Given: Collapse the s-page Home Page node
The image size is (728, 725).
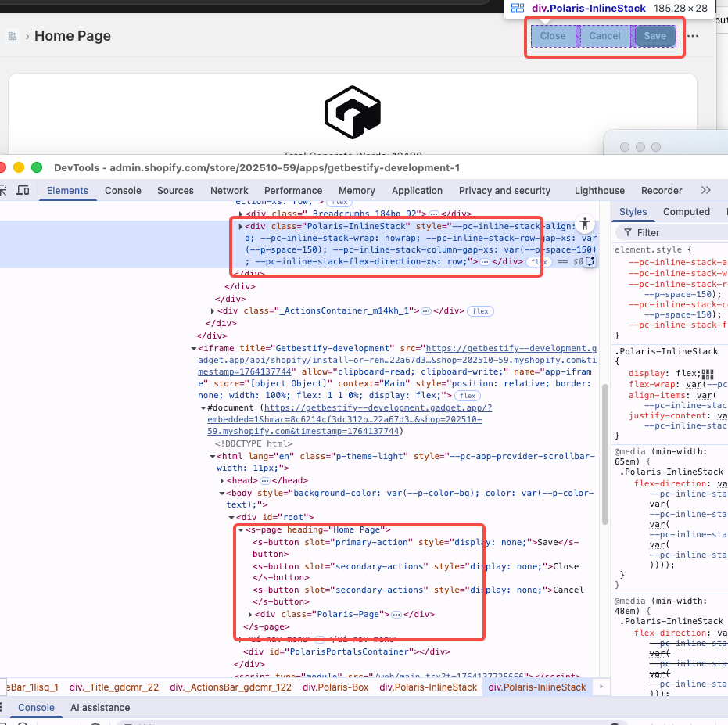Looking at the screenshot, I should pos(241,530).
